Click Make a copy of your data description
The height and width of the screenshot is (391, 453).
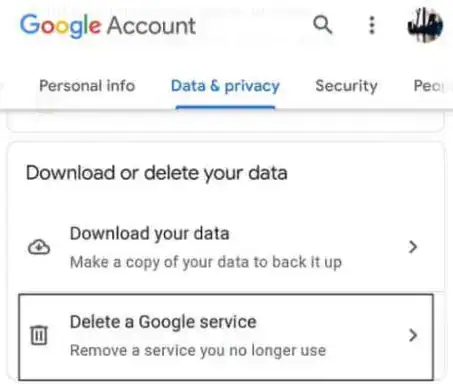coord(206,262)
